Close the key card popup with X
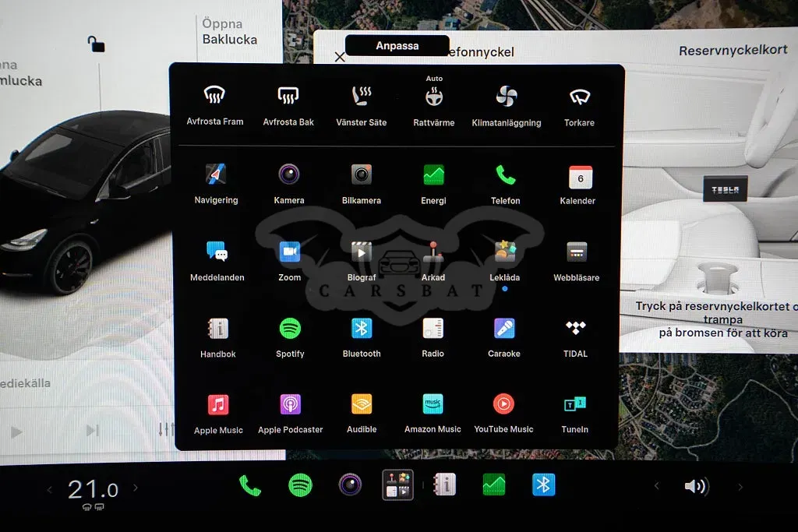This screenshot has height=532, width=798. (x=340, y=57)
